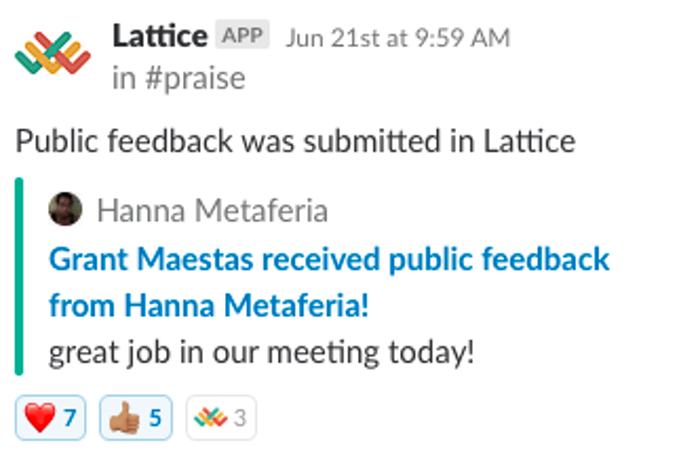
Task: Open the Jun 21st at 9:59 AM timestamp
Action: pyautogui.click(x=398, y=38)
